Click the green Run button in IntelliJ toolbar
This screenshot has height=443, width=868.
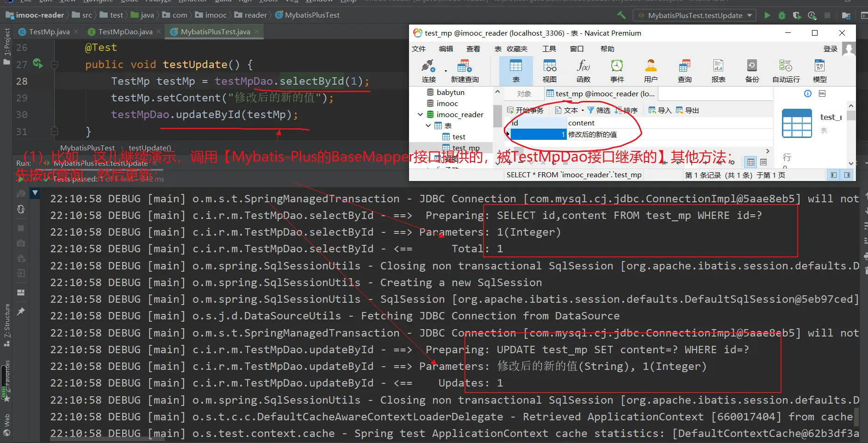point(767,15)
